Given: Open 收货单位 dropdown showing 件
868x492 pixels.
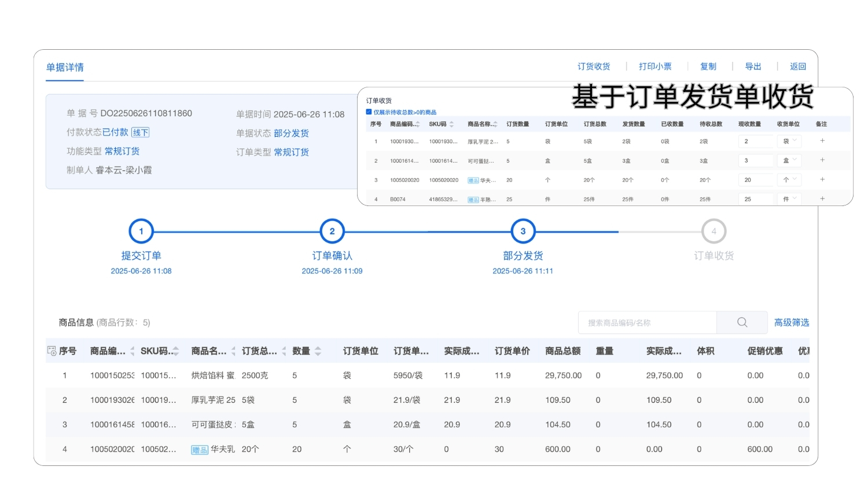Looking at the screenshot, I should 789,199.
